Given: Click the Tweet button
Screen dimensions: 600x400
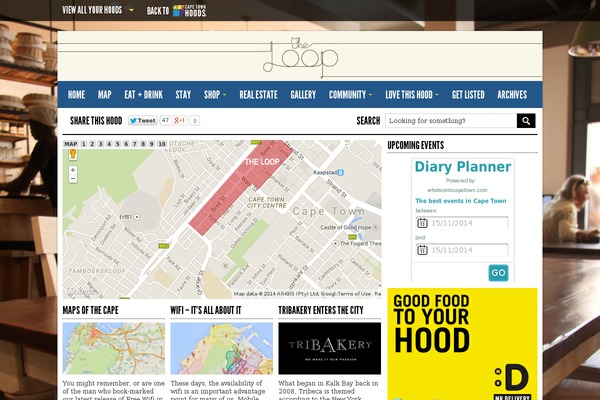Looking at the screenshot, I should click(x=142, y=121).
